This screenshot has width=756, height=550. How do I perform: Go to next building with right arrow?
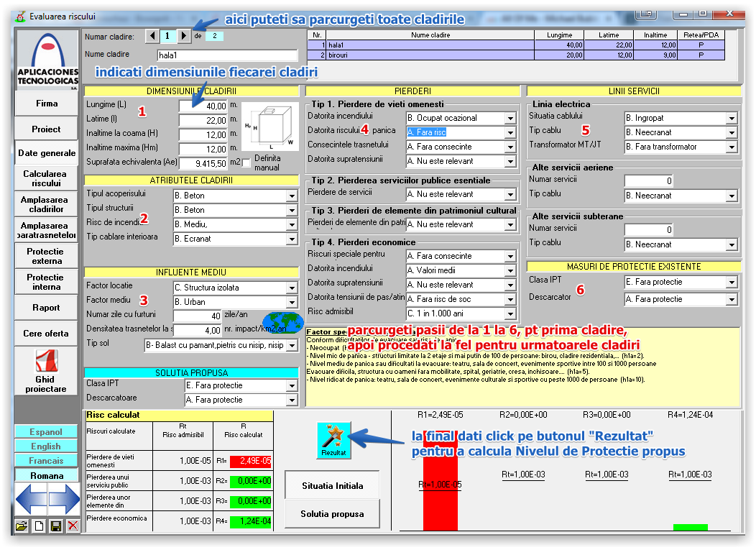[184, 35]
